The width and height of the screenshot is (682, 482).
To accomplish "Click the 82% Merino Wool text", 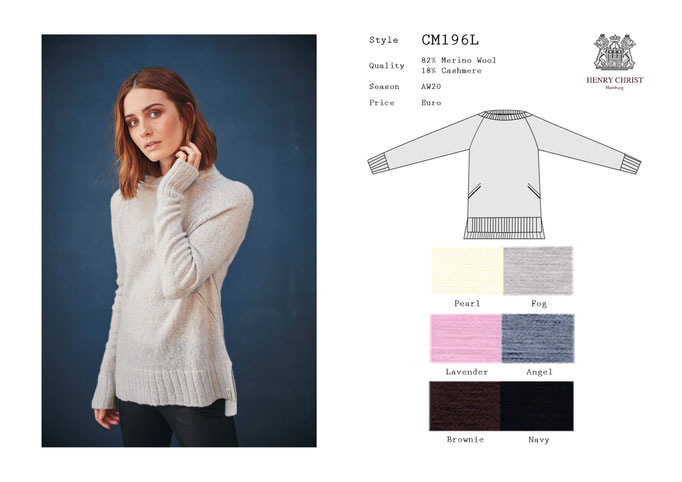I will [x=458, y=60].
